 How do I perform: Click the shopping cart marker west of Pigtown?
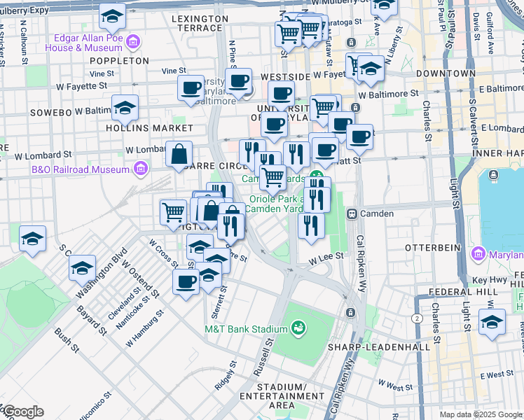tap(174, 214)
